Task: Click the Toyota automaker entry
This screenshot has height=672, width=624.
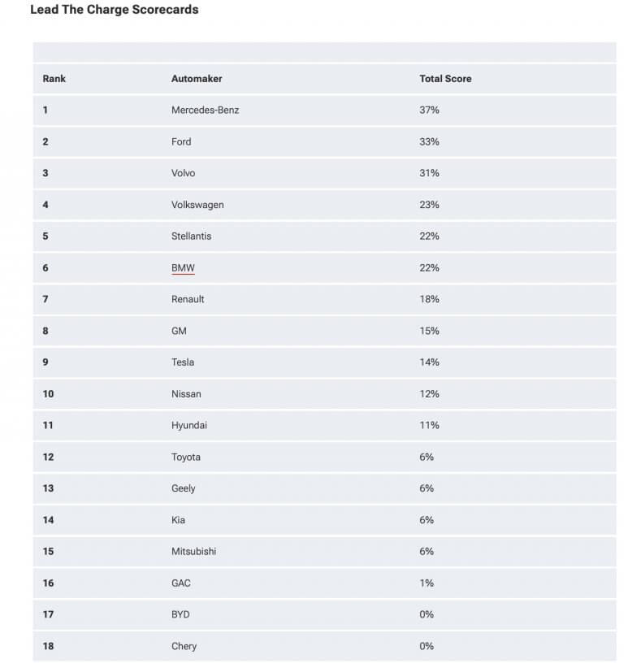Action: pos(186,457)
